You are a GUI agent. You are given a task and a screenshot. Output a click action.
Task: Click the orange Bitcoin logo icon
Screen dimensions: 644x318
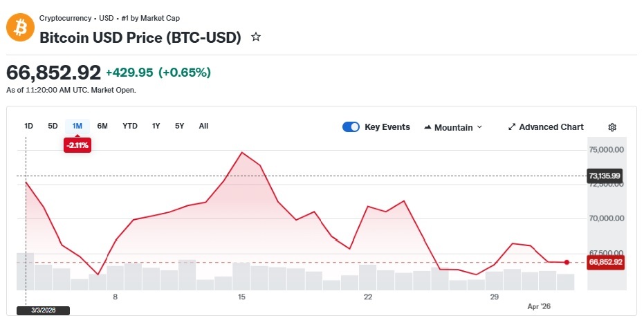20,28
